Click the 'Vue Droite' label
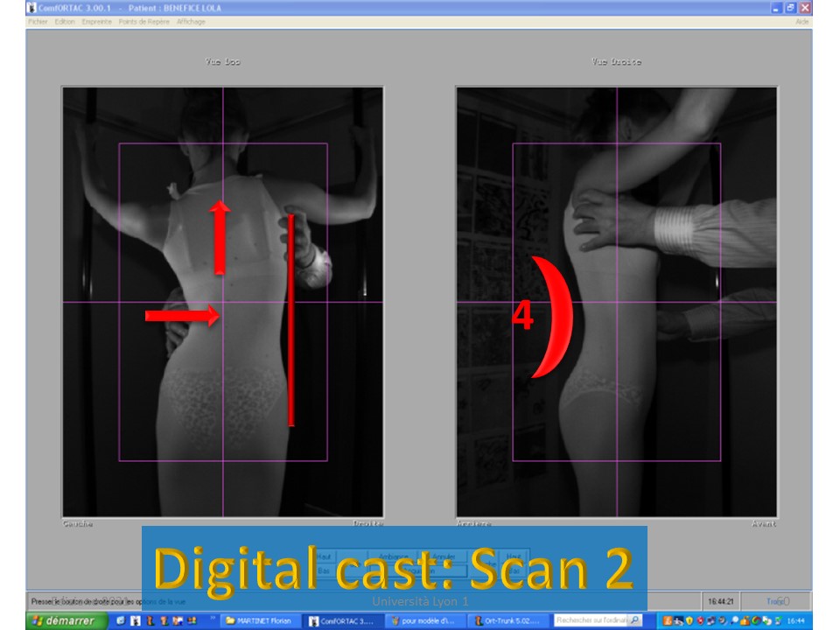Viewport: 840px width, 630px height. pyautogui.click(x=617, y=61)
